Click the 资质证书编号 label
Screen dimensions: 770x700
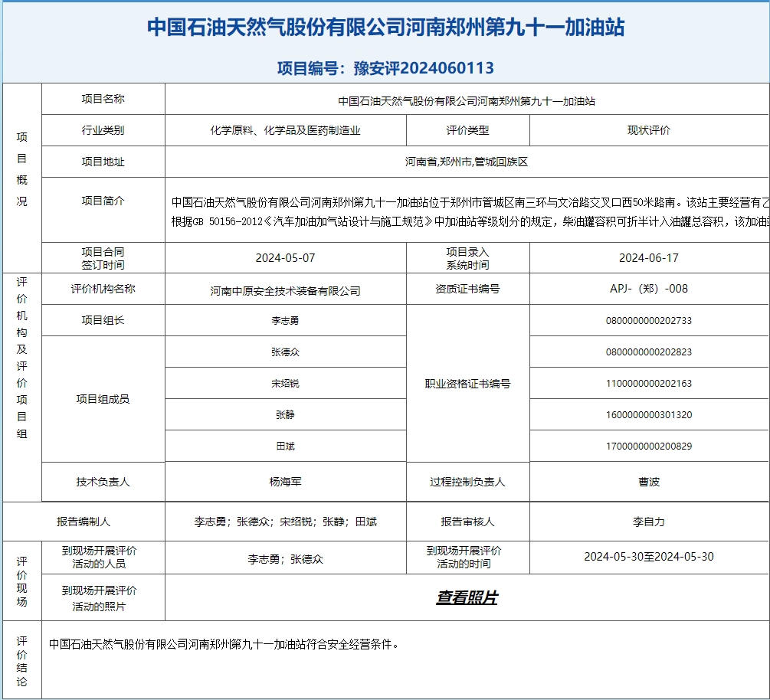point(467,289)
